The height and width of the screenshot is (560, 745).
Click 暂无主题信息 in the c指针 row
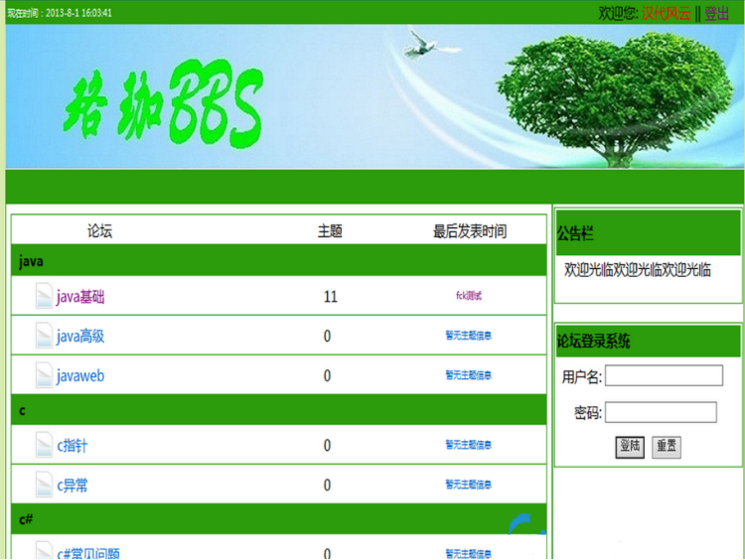tap(469, 445)
